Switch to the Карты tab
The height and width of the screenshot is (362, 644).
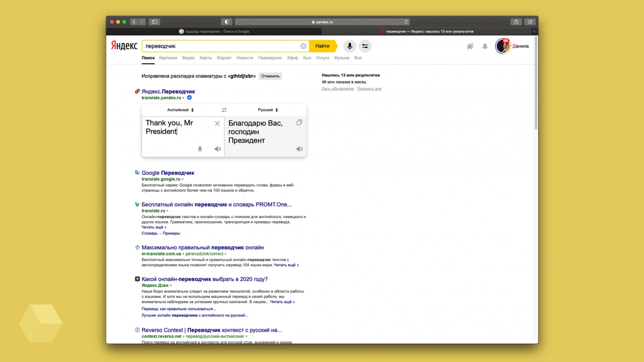click(206, 58)
